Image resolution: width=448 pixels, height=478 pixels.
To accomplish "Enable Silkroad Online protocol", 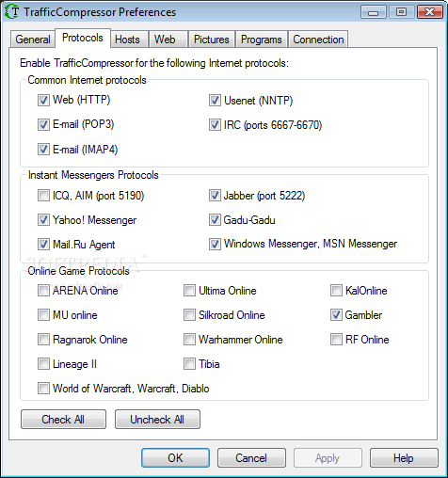I will (189, 315).
